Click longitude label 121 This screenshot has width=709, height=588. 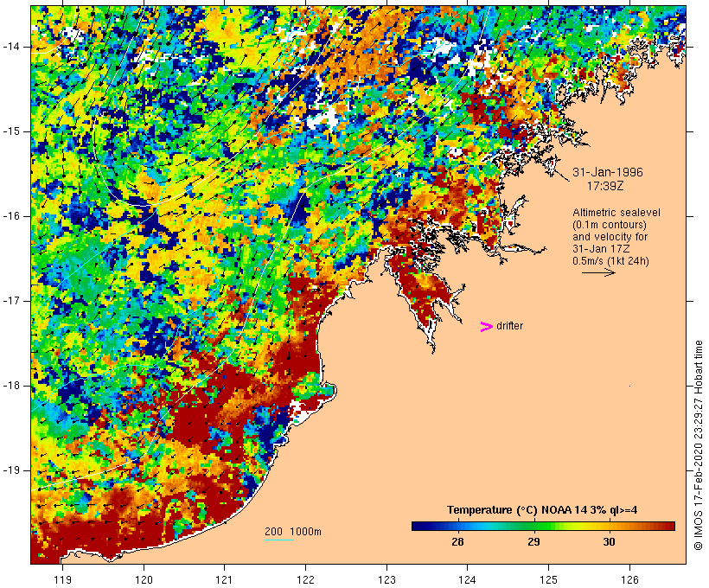pos(224,579)
